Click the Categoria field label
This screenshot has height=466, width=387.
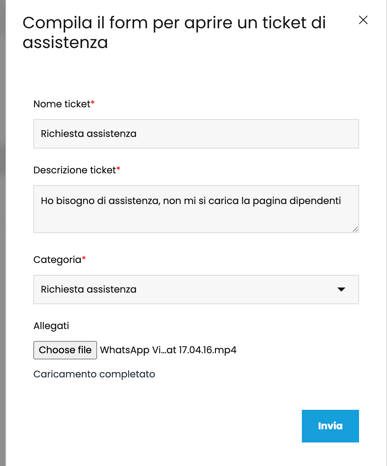57,260
